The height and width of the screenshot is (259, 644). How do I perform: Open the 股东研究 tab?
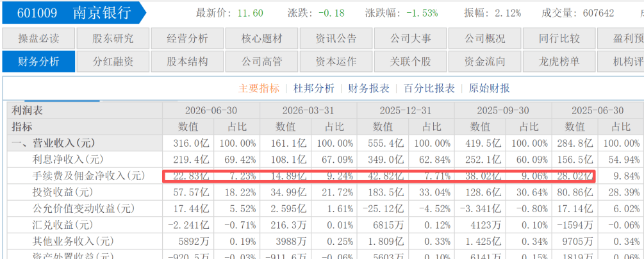[x=113, y=38]
